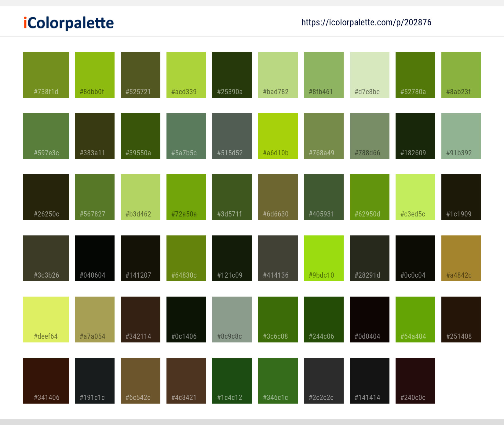Pick the #64830c swatch
The width and height of the screenshot is (504, 425).
pyautogui.click(x=186, y=258)
